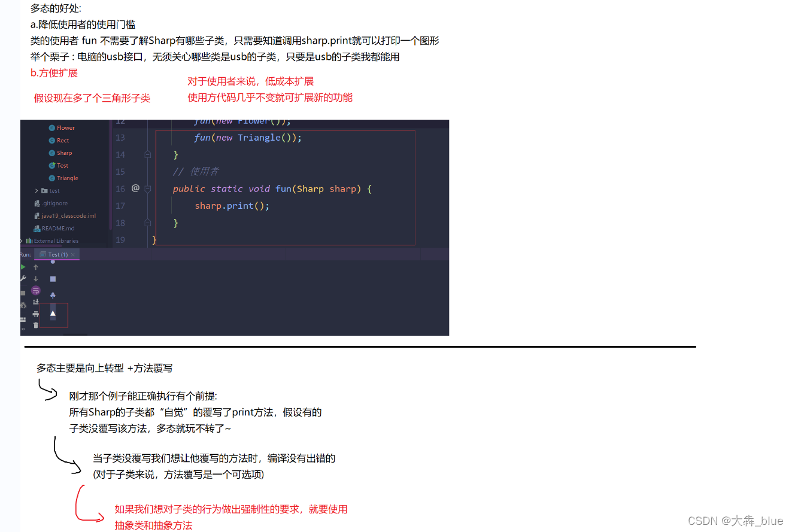Click the Flower class icon

(52, 128)
